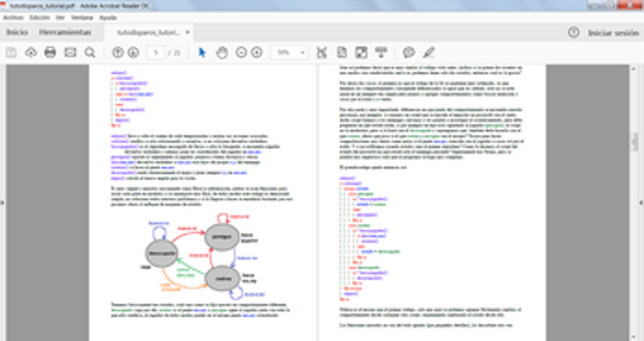
Task: Open the highlight/sign pen tool
Action: pos(428,52)
